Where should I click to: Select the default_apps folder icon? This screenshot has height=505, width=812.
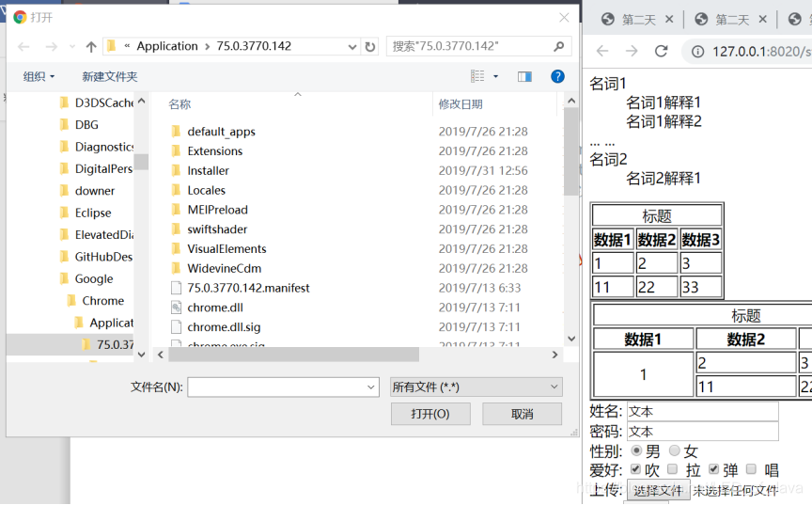[176, 131]
